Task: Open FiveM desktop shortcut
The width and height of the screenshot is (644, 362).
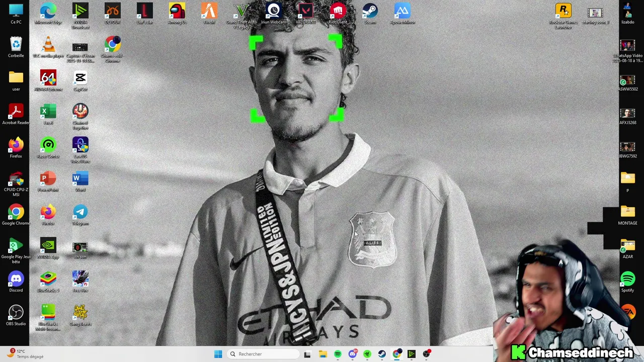Action: click(x=209, y=14)
